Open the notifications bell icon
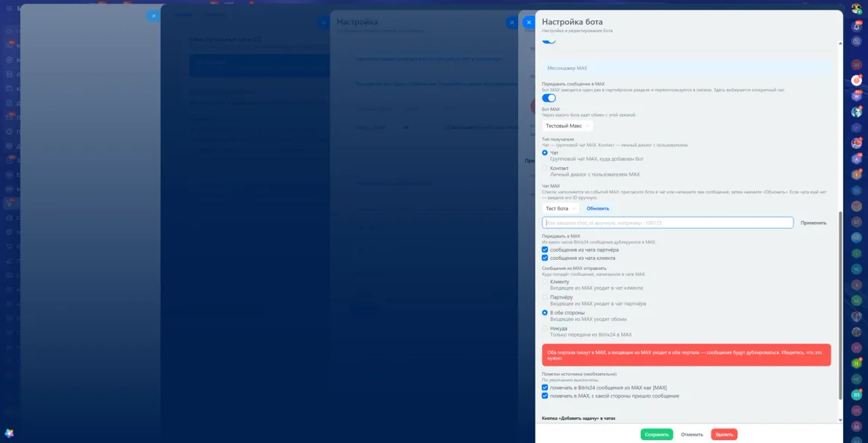Viewport: 868px width, 443px height. (856, 26)
